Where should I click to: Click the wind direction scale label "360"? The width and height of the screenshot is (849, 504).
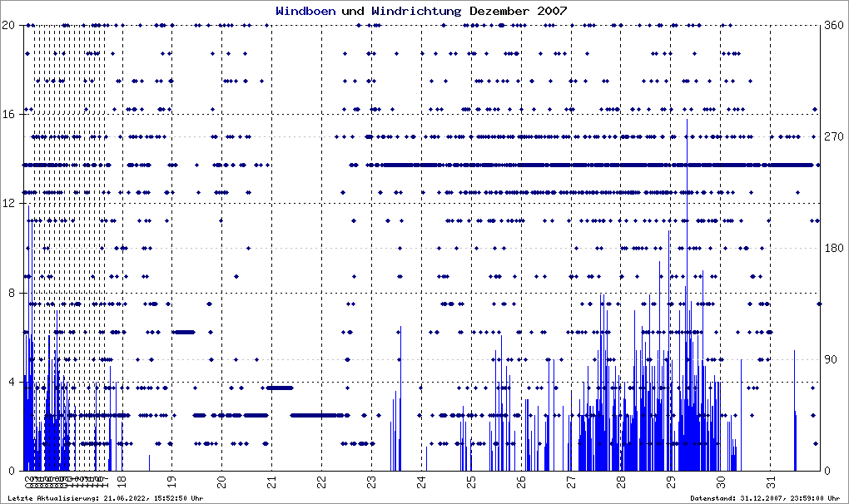[834, 25]
